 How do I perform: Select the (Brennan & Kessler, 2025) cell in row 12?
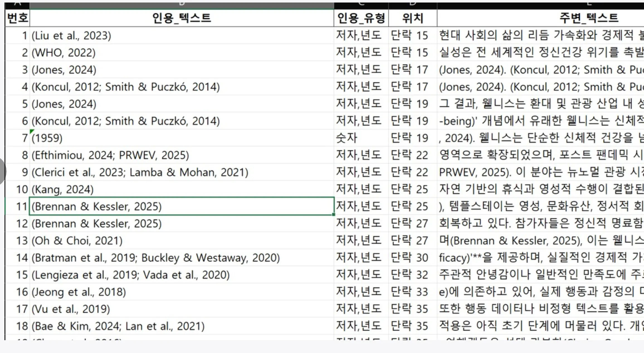[111, 223]
